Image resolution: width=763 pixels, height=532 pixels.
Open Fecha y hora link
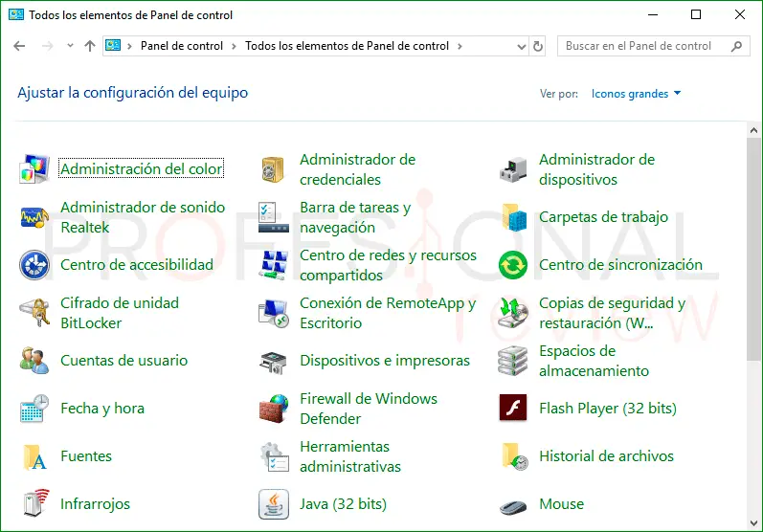click(x=102, y=408)
